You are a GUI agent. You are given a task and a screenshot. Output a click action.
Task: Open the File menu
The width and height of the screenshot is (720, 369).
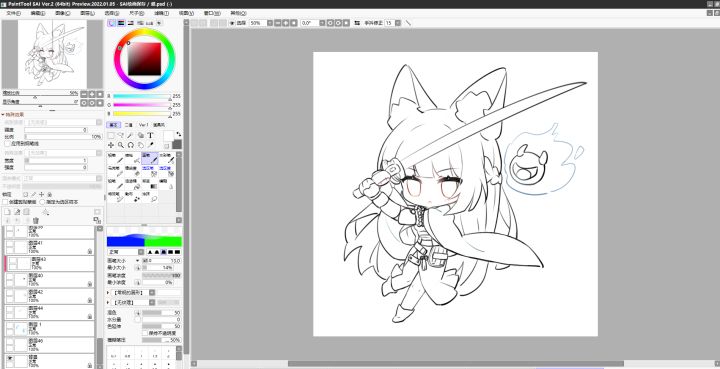(13, 13)
